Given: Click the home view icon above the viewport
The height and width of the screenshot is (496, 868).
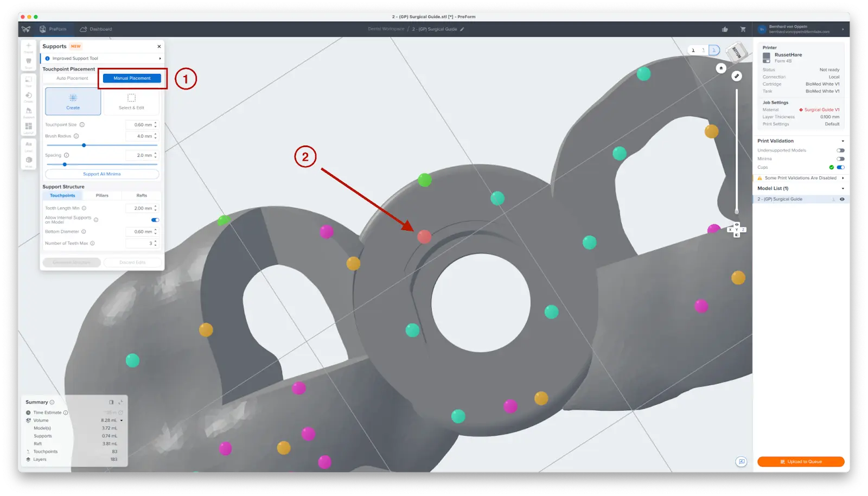Looking at the screenshot, I should [720, 69].
